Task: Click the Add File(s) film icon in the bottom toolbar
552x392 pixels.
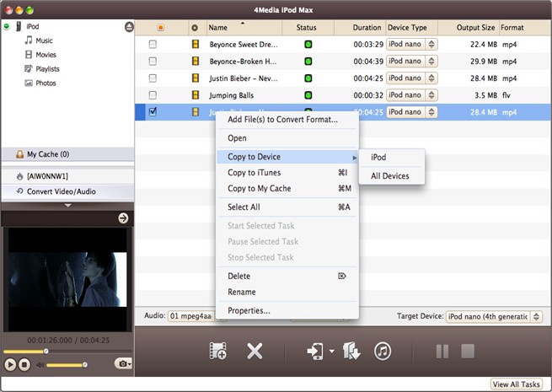Action: (218, 351)
